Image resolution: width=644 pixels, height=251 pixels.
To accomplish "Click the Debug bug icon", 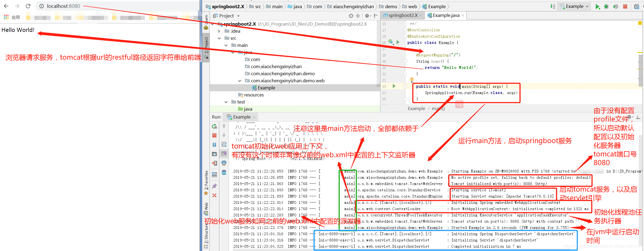I will [606, 7].
